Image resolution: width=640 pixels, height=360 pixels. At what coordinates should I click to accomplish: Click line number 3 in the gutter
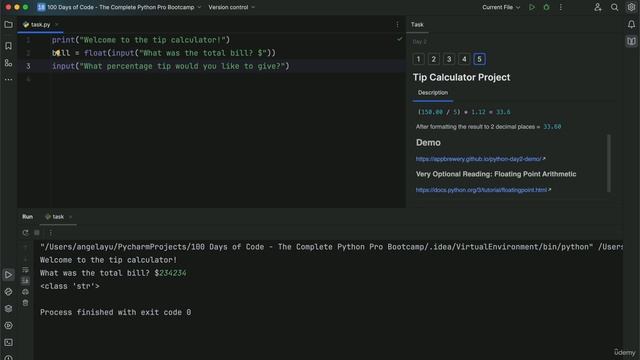[28, 66]
